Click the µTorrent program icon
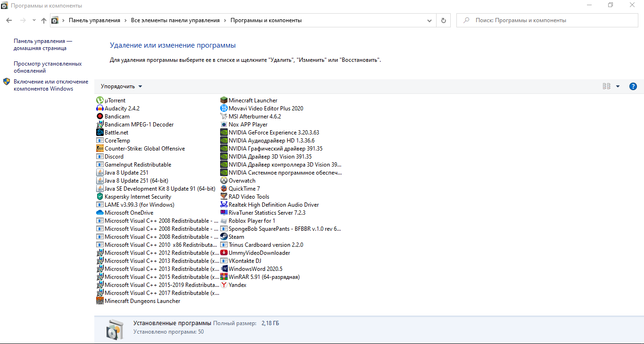 click(99, 100)
